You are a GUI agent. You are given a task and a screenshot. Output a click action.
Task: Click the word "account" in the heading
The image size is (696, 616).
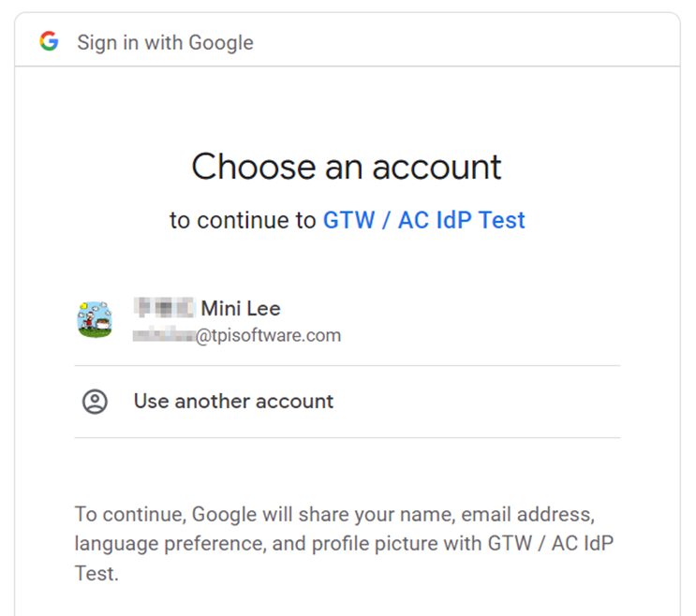pyautogui.click(x=438, y=168)
